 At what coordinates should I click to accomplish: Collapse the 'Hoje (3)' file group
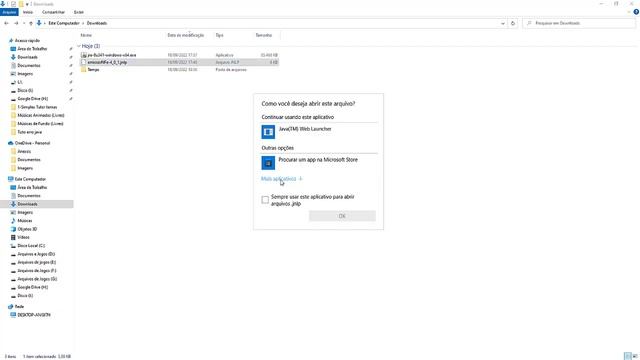click(79, 46)
